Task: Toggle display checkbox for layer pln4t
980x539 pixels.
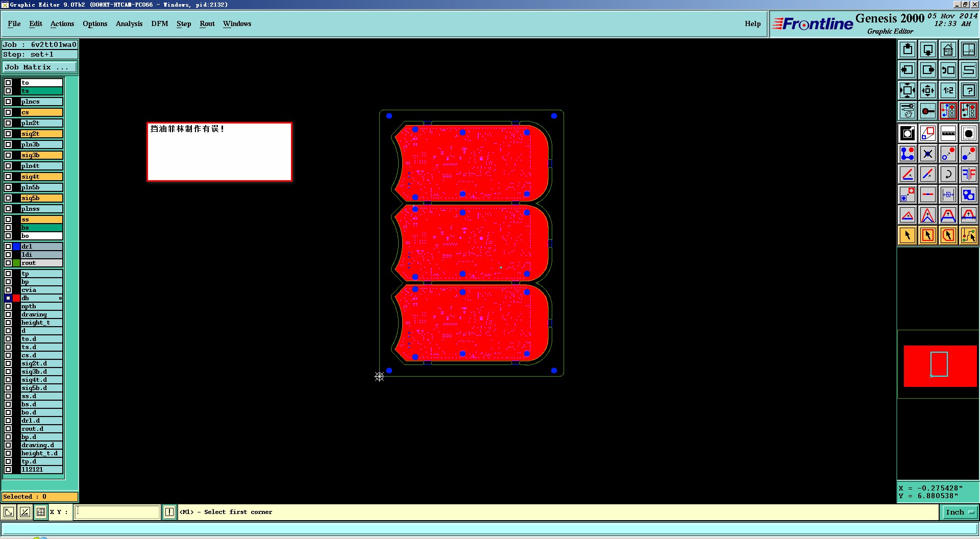Action: (8, 166)
